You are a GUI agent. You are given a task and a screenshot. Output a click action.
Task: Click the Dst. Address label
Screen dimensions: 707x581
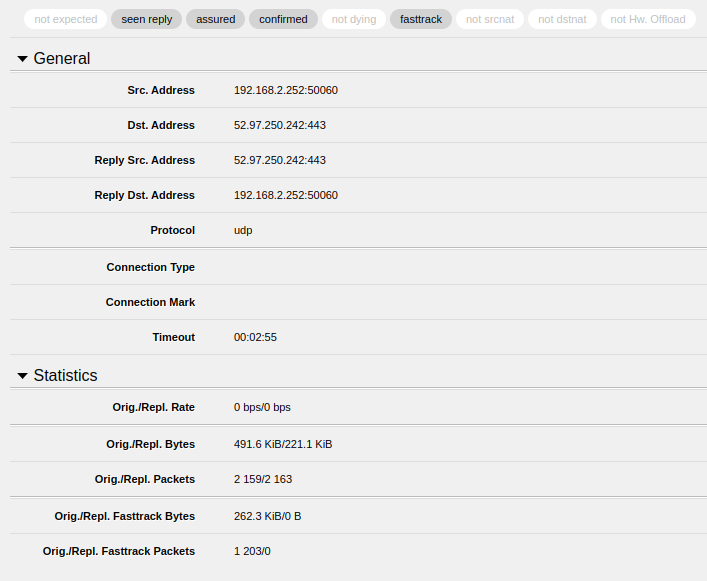(161, 125)
